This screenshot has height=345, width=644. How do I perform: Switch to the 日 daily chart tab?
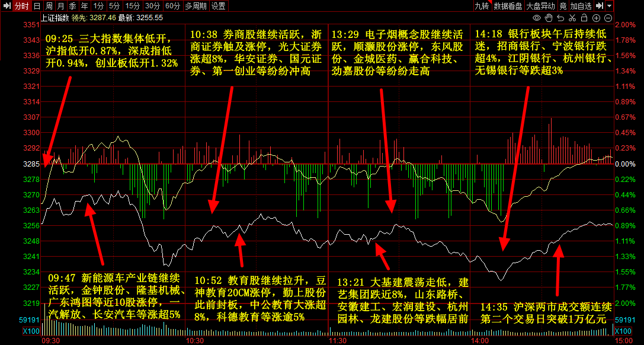37,6
